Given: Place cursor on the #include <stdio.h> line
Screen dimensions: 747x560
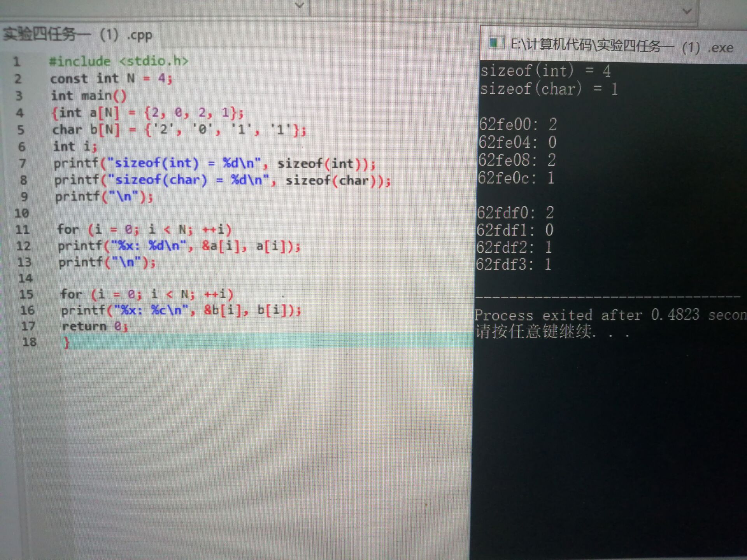Looking at the screenshot, I should 119,61.
